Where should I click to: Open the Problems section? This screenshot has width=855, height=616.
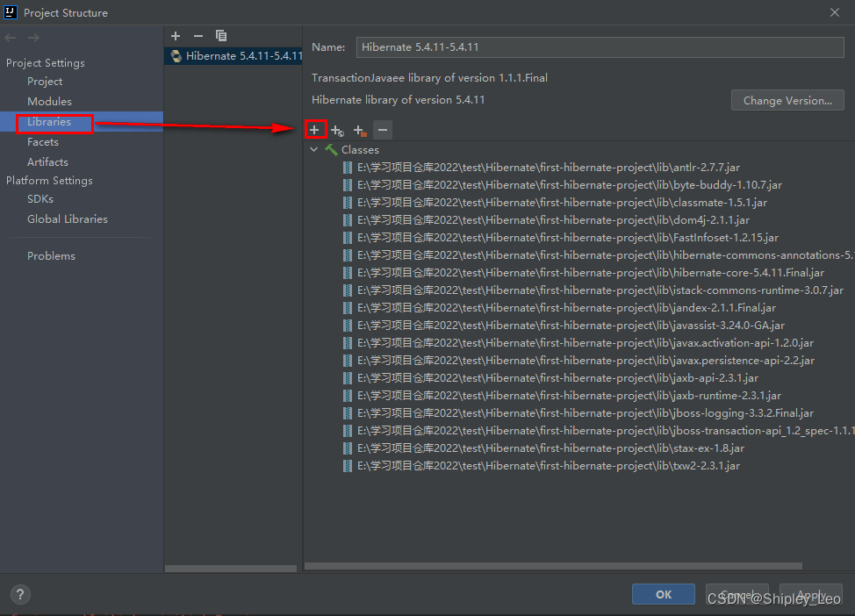coord(51,255)
